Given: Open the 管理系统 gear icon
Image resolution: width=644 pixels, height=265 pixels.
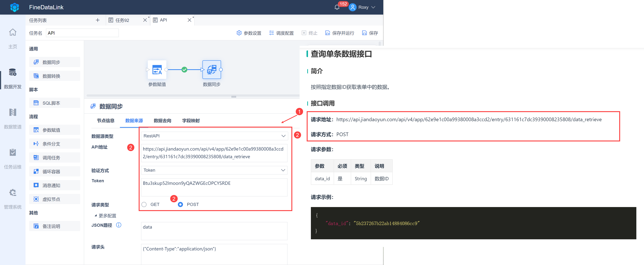Looking at the screenshot, I should coord(13,192).
